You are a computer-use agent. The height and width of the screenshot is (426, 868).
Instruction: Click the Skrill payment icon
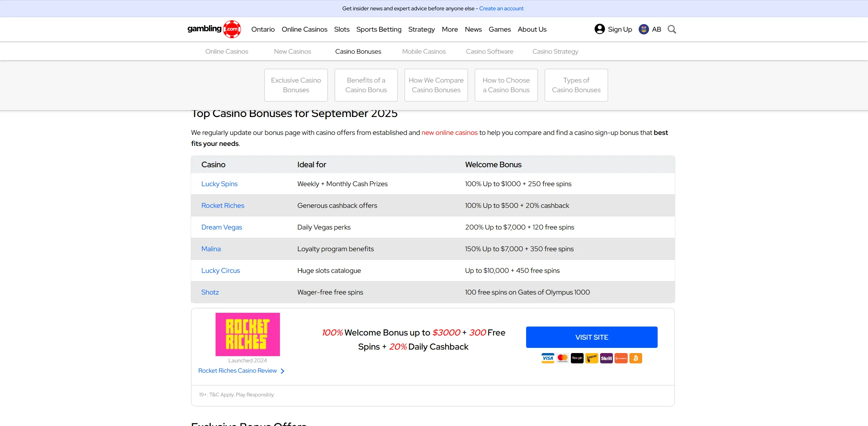tap(606, 358)
